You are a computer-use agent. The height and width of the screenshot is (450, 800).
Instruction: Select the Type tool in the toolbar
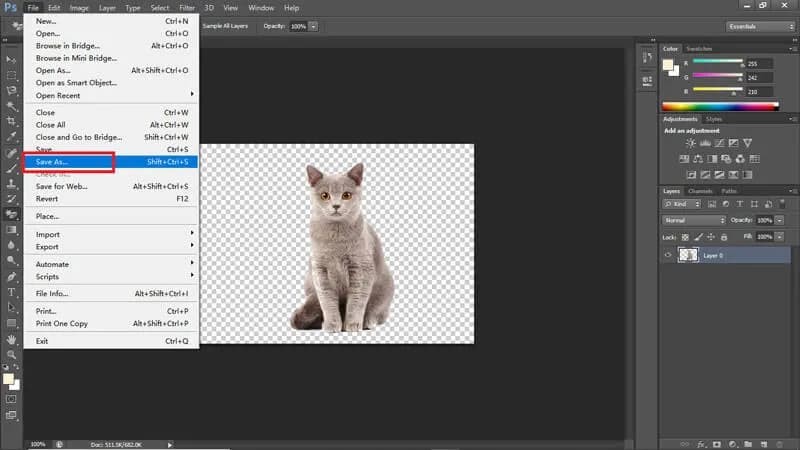11,292
